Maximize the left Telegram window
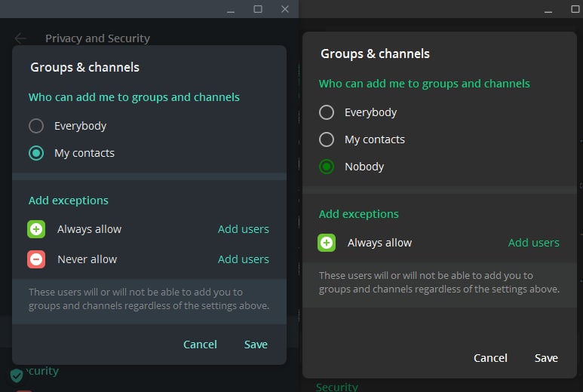 [x=258, y=9]
